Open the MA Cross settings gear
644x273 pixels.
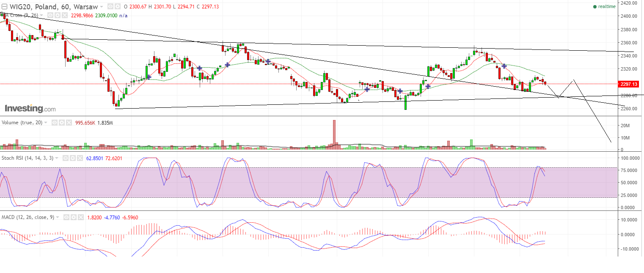point(58,15)
